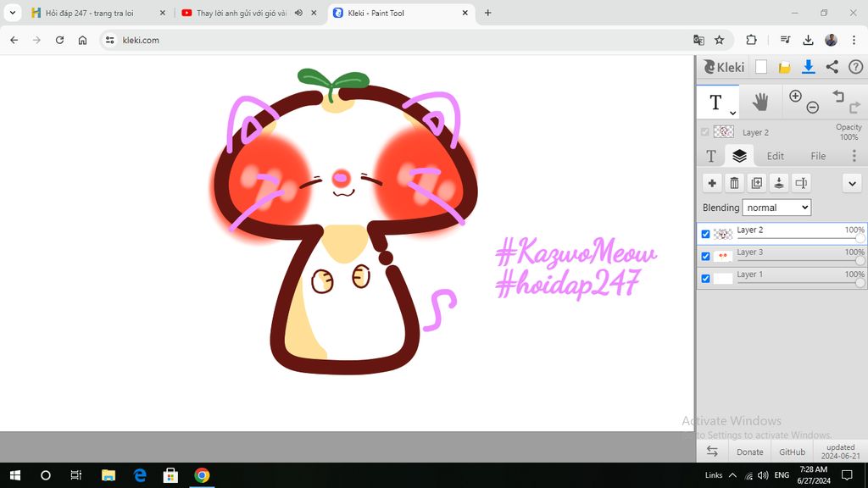Viewport: 868px width, 488px height.
Task: Merge layer down with merge icon
Action: [x=778, y=183]
